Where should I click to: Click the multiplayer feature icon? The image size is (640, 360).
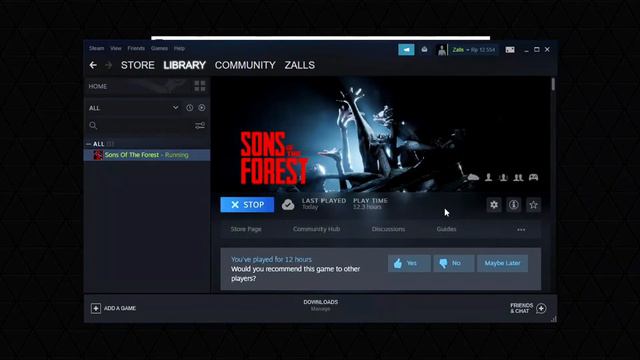click(x=503, y=177)
